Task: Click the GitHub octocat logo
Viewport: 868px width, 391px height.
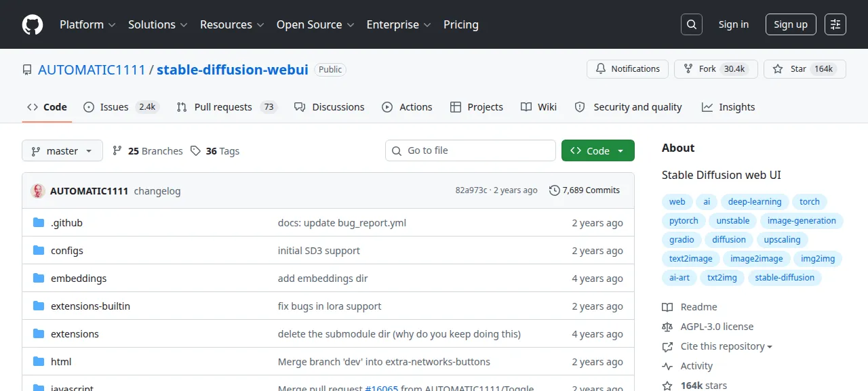Action: [33, 24]
